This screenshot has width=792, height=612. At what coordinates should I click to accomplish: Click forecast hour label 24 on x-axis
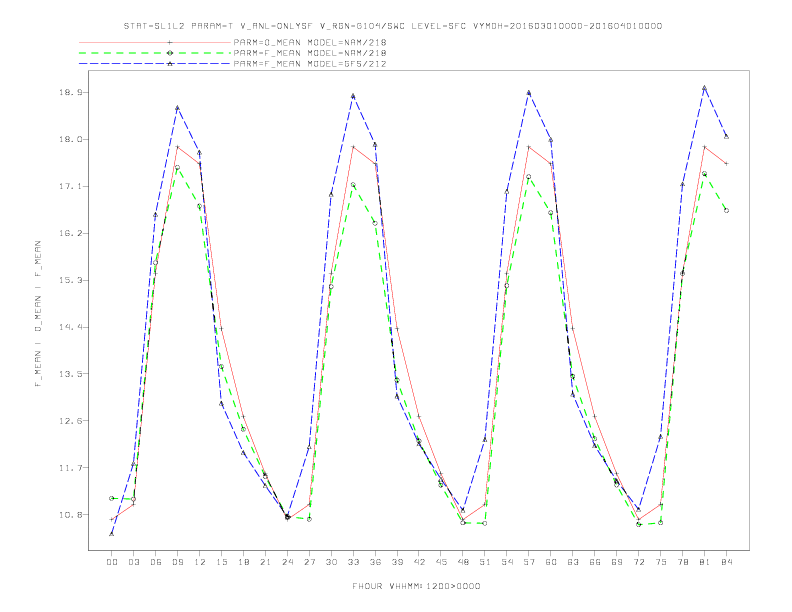click(287, 562)
